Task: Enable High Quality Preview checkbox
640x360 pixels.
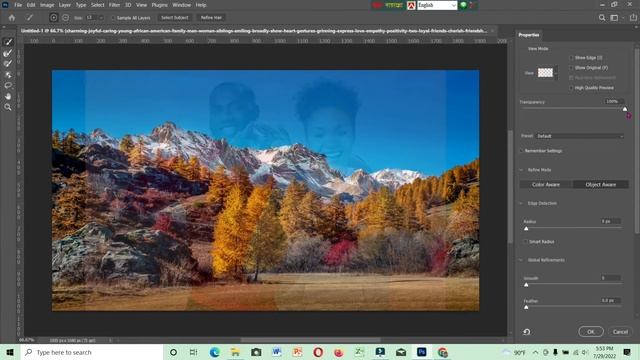Action: (571, 88)
